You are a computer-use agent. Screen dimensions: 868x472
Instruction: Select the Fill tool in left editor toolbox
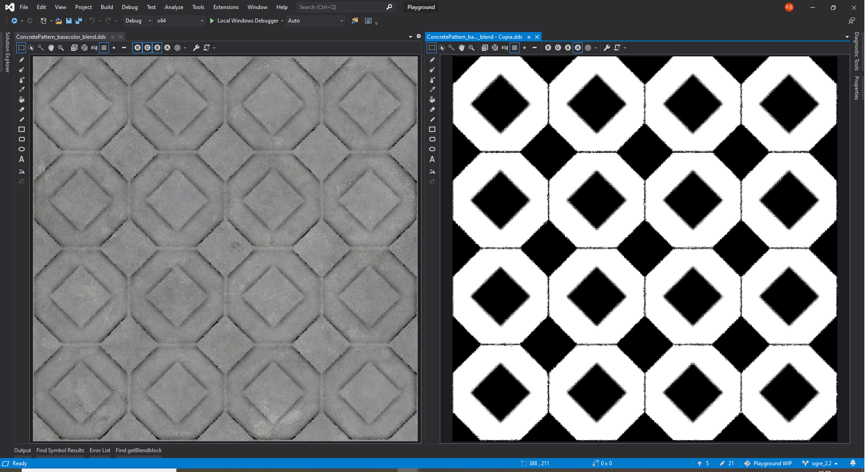tap(22, 100)
